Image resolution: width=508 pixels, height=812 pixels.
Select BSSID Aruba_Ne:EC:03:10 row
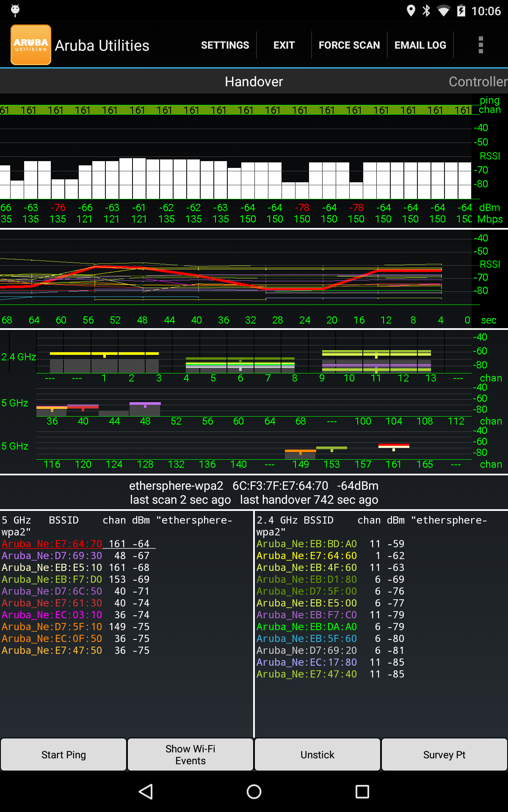tap(76, 614)
